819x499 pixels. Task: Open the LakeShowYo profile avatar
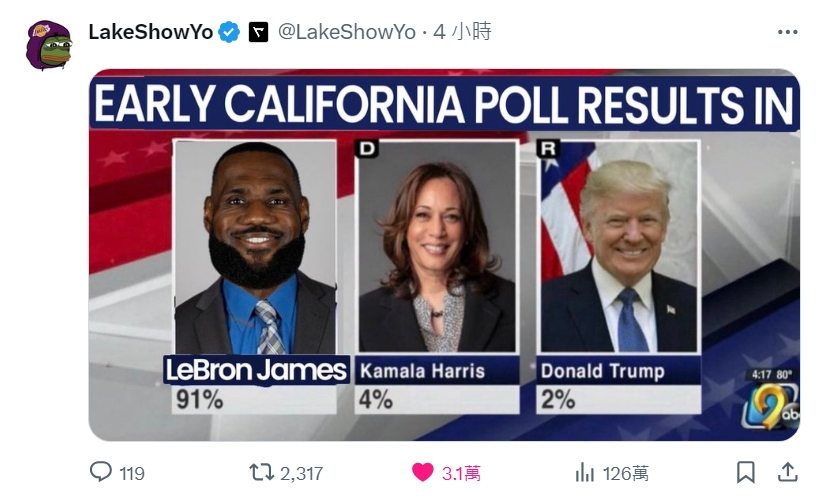click(x=48, y=45)
